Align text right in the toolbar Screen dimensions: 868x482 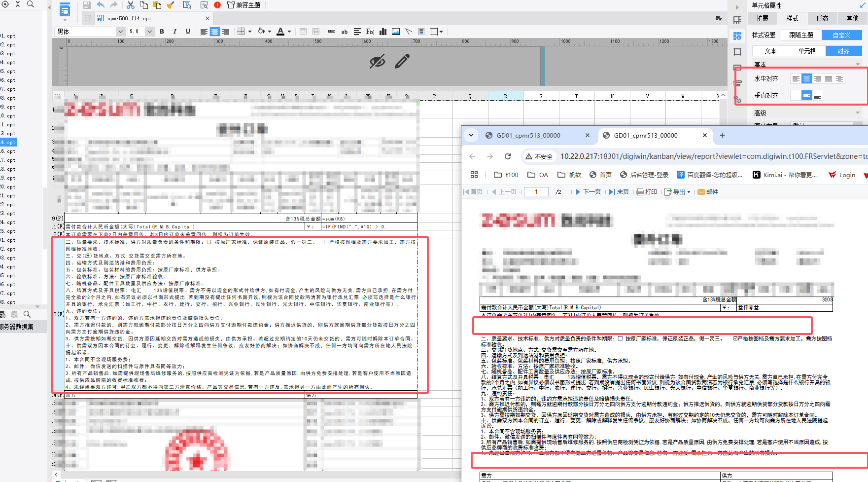226,32
